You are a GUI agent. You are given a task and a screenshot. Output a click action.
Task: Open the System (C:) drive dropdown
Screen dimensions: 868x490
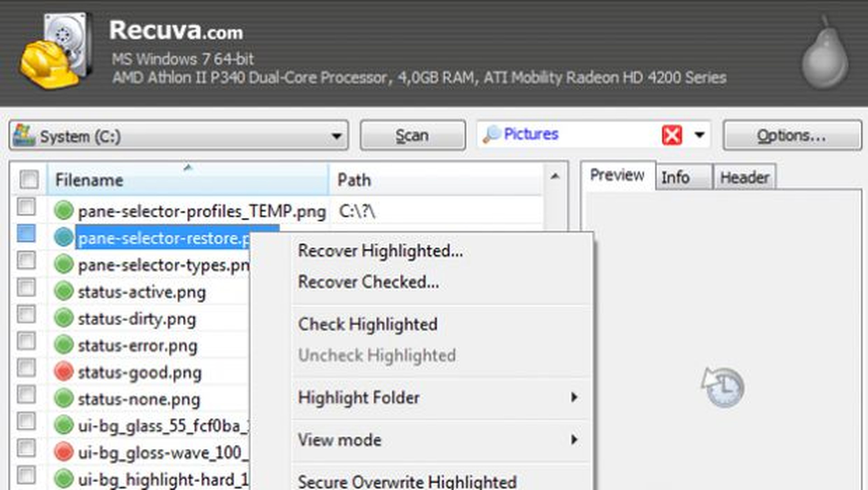tap(336, 136)
